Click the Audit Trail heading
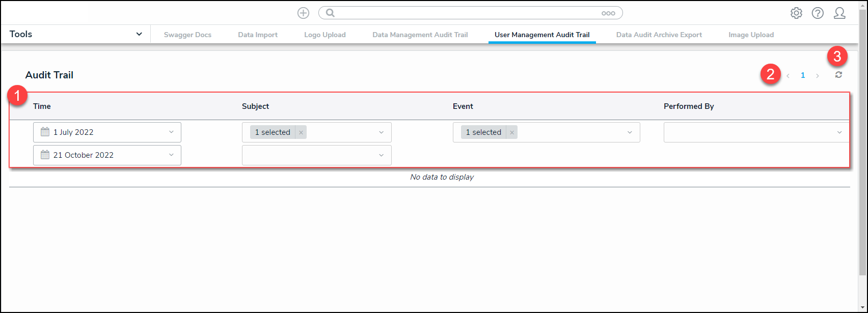 [49, 75]
